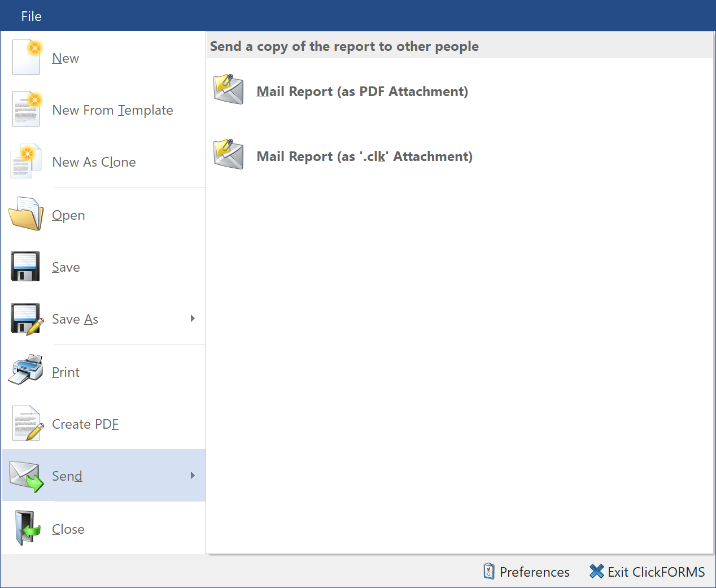Expand the Send submenu arrow
The width and height of the screenshot is (716, 588).
(193, 476)
